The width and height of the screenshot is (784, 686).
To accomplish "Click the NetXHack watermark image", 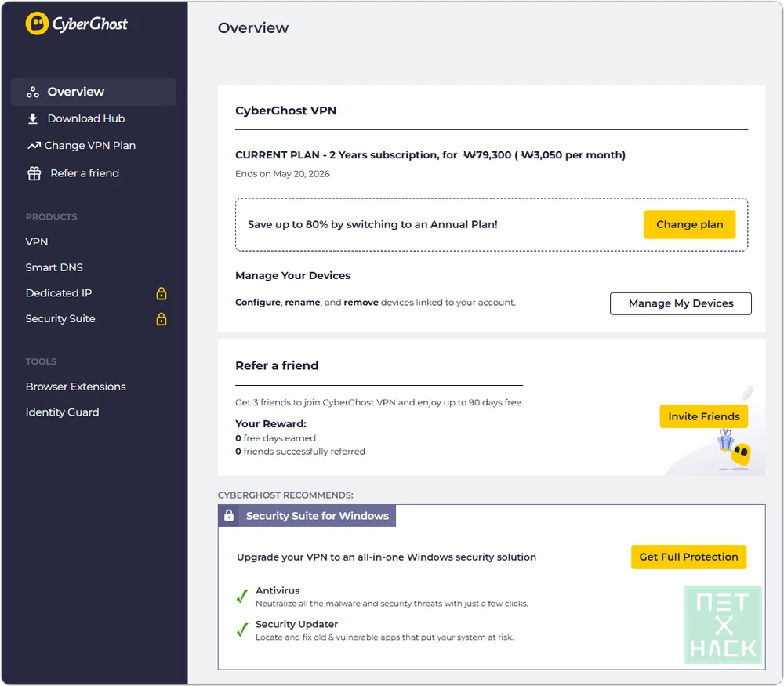I will (x=722, y=625).
